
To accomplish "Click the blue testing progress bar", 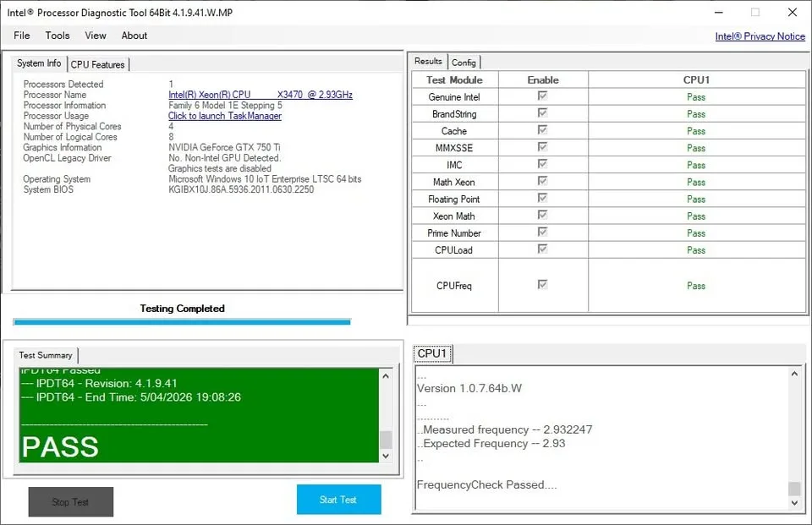I will point(182,321).
